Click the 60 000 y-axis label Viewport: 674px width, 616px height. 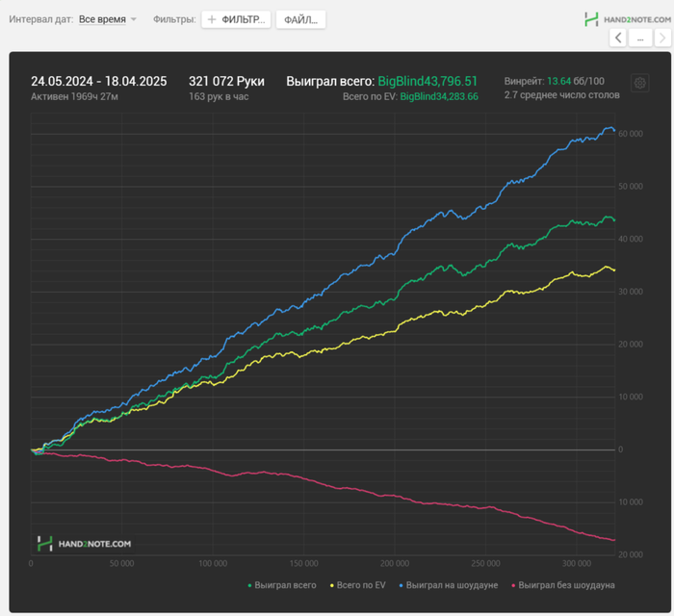(631, 134)
